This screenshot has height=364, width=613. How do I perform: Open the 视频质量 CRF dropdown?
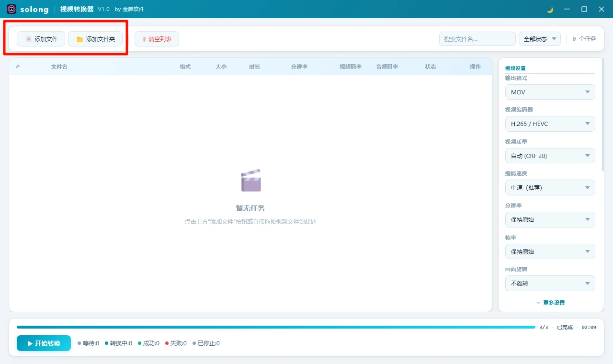550,155
